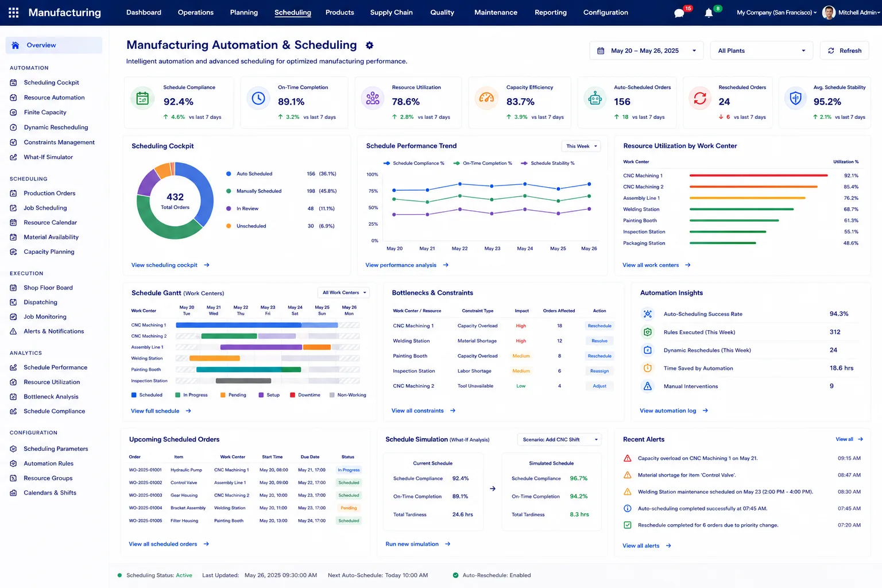
Task: Click Reschedule action for CNC Machining 1
Action: 599,326
